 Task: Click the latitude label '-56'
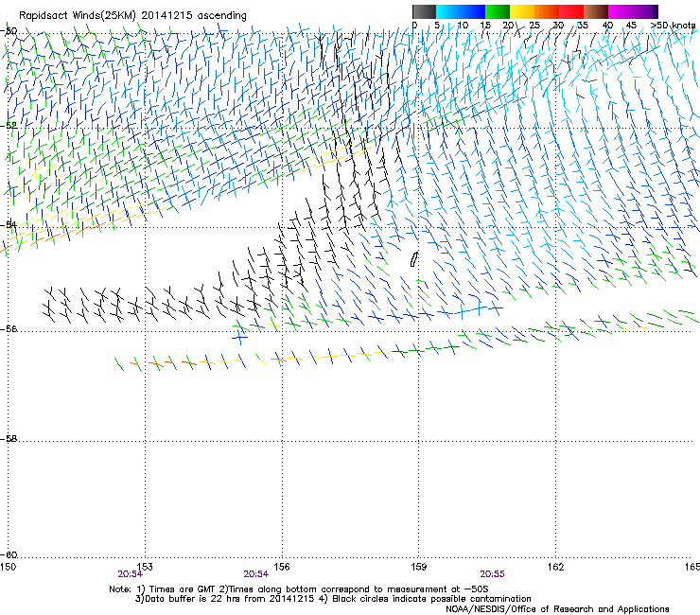[9, 328]
